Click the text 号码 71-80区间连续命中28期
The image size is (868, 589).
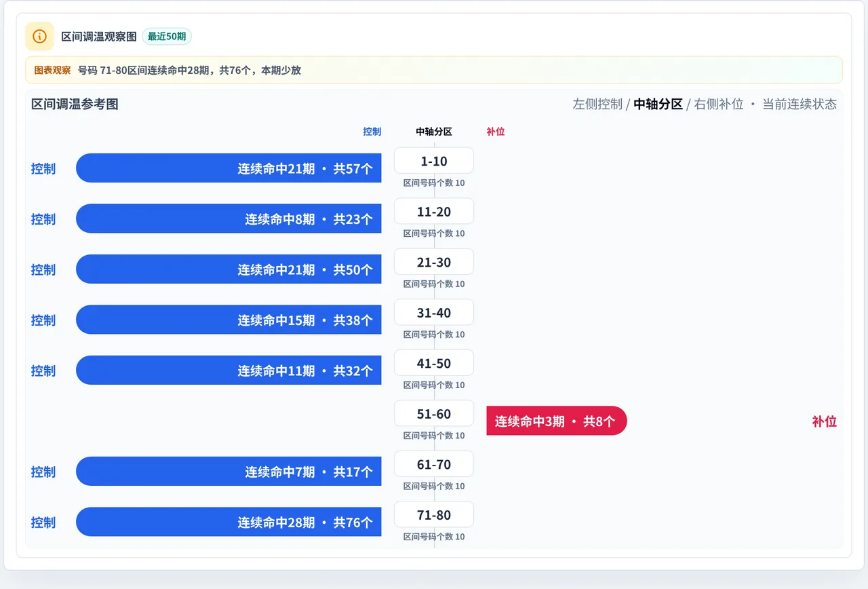point(144,70)
